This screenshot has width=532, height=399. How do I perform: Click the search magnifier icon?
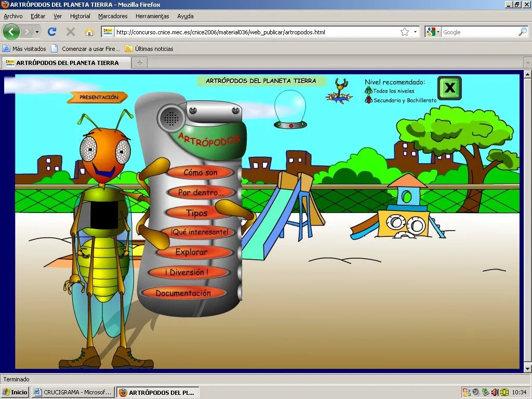coord(522,32)
